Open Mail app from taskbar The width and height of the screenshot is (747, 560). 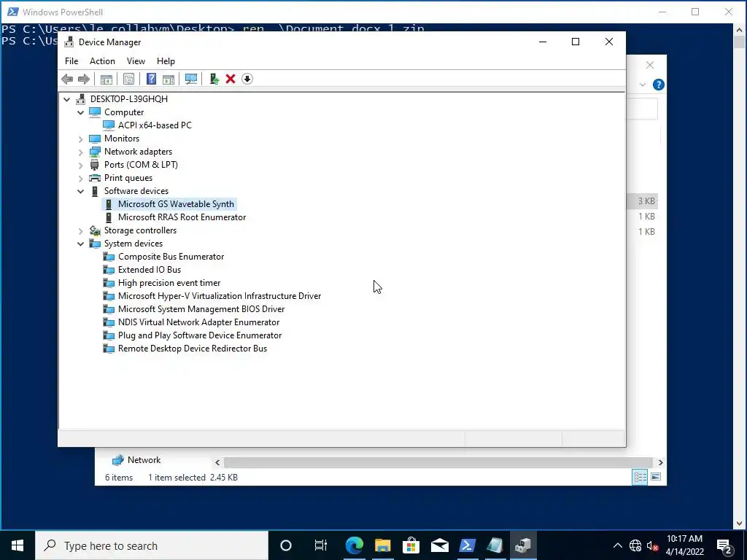[439, 545]
